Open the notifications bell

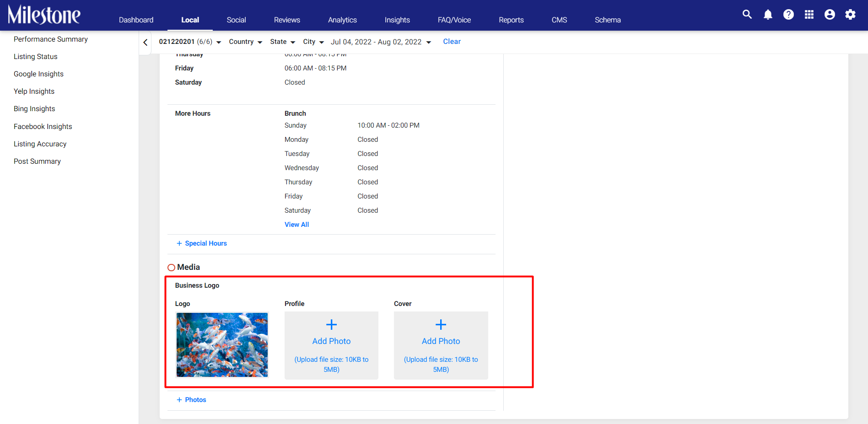(768, 14)
